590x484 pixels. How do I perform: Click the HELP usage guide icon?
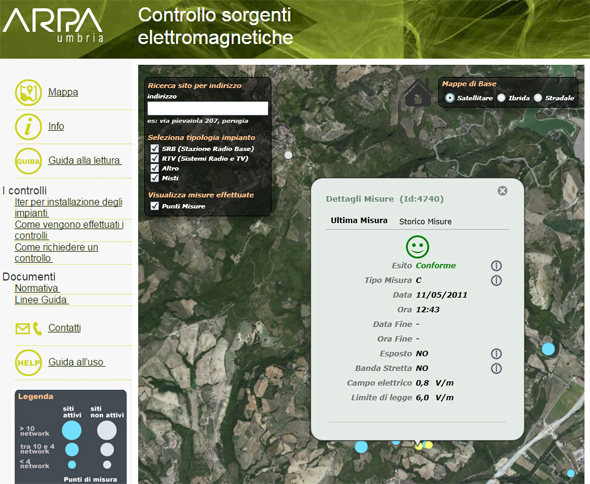pyautogui.click(x=28, y=363)
